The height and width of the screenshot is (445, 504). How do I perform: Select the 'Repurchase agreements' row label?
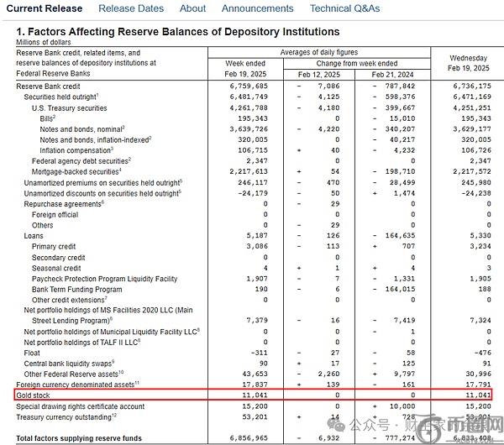point(64,204)
